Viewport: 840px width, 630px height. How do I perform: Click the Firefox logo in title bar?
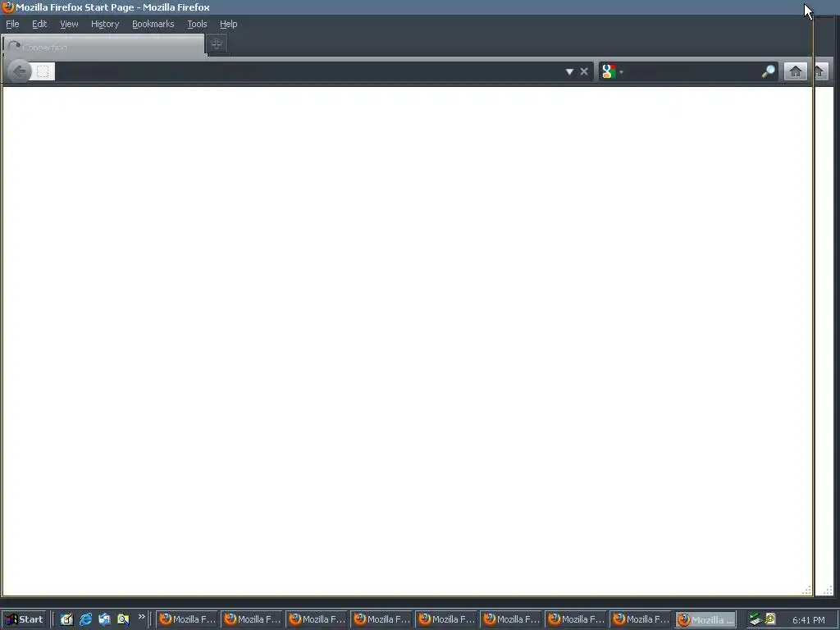click(x=8, y=7)
